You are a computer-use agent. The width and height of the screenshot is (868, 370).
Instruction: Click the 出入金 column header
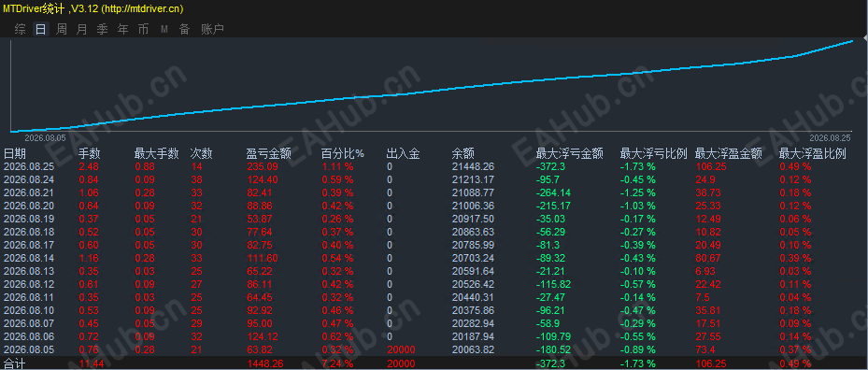click(403, 154)
